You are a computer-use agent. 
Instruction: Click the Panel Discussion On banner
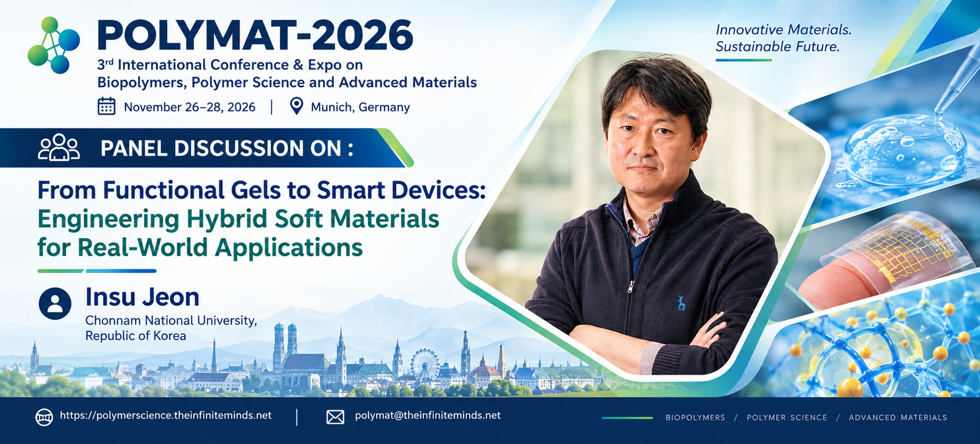(x=205, y=148)
